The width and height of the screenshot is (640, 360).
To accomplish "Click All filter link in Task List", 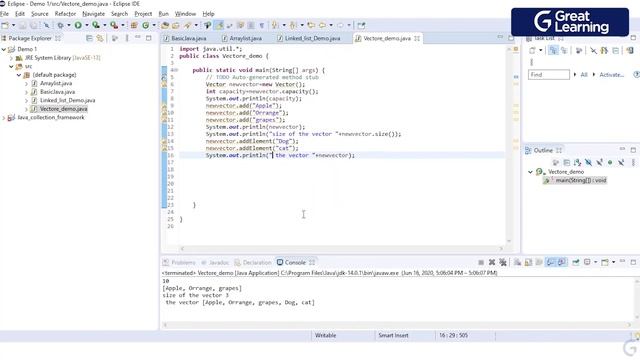I will point(584,75).
